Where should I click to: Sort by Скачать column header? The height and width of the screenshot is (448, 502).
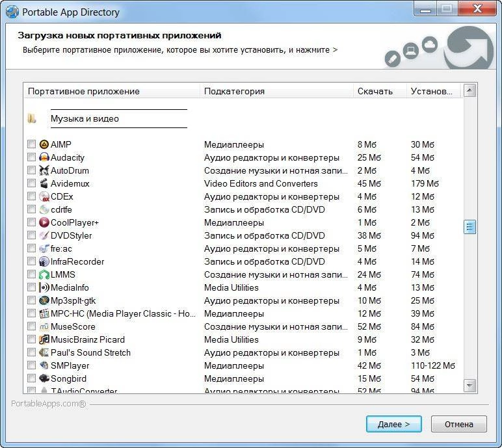click(x=380, y=91)
